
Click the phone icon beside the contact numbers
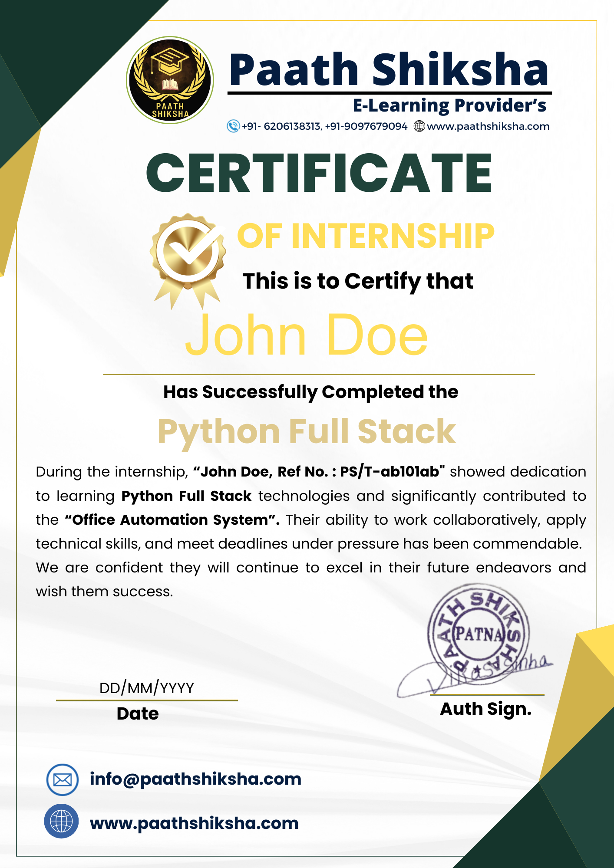click(233, 126)
